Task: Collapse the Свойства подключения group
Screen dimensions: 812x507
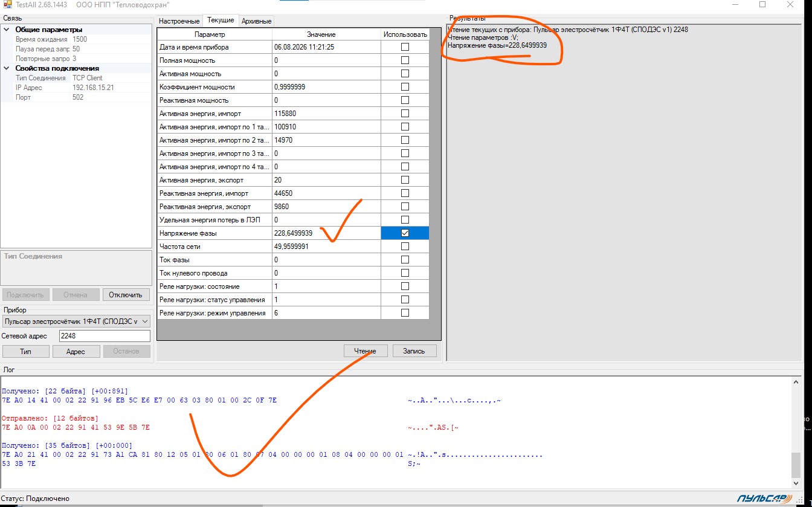Action: pyautogui.click(x=7, y=68)
